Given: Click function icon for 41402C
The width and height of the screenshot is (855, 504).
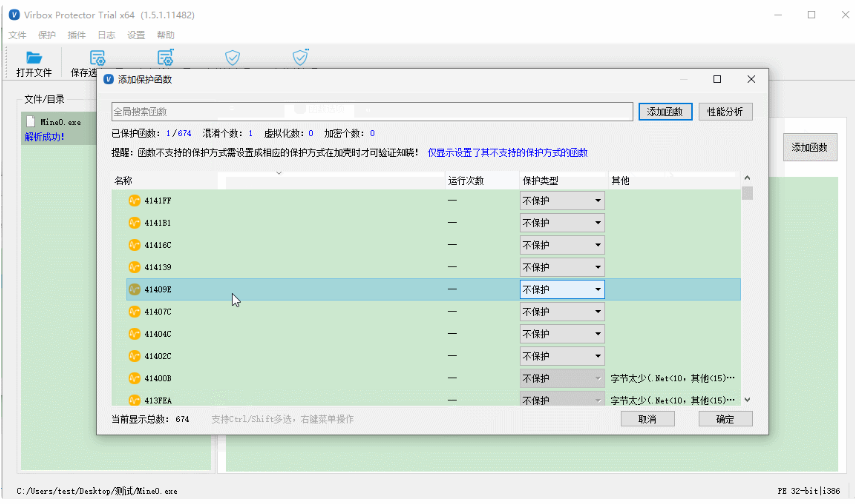Looking at the screenshot, I should point(135,356).
